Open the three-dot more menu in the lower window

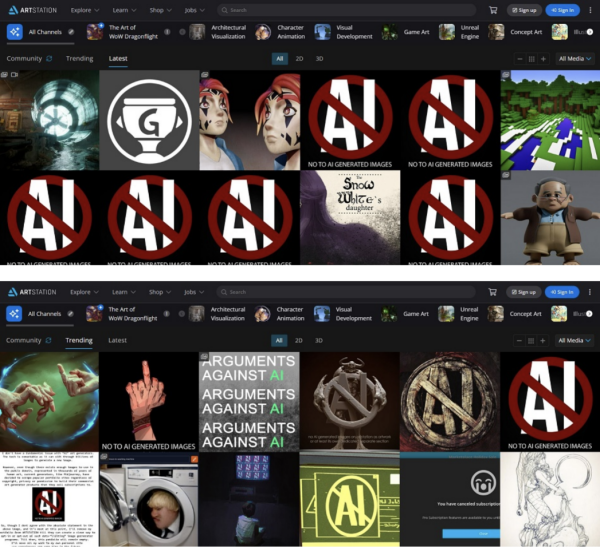589,292
